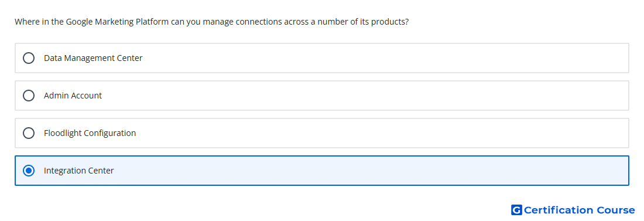The height and width of the screenshot is (221, 644).
Task: Pick the Floodlight Configuration radio button
Action: click(x=29, y=133)
